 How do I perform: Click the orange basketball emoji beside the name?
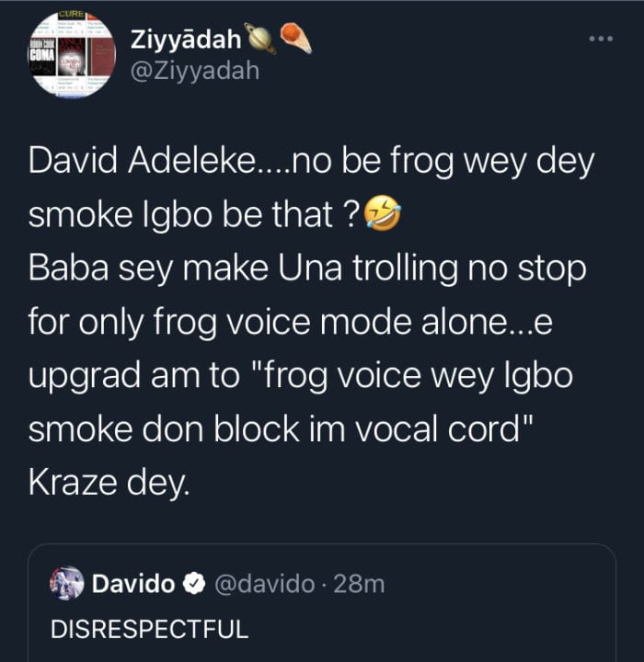[296, 38]
